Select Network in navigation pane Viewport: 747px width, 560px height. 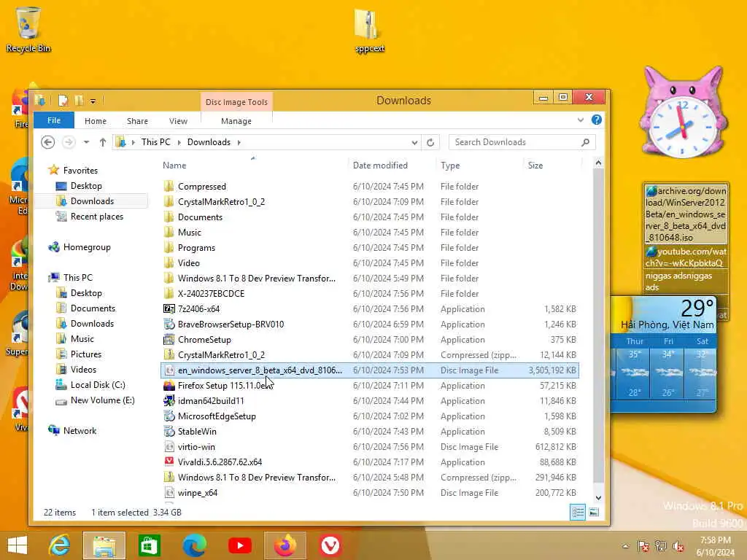pos(80,431)
